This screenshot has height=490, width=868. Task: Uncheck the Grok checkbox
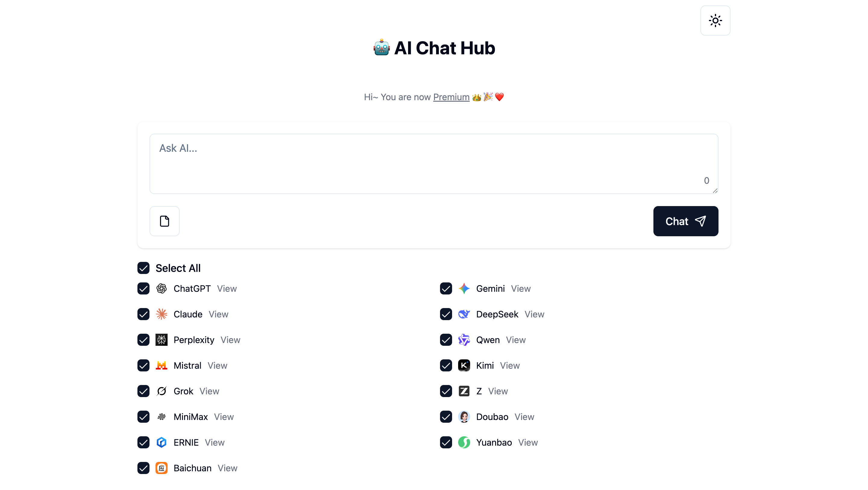point(143,391)
